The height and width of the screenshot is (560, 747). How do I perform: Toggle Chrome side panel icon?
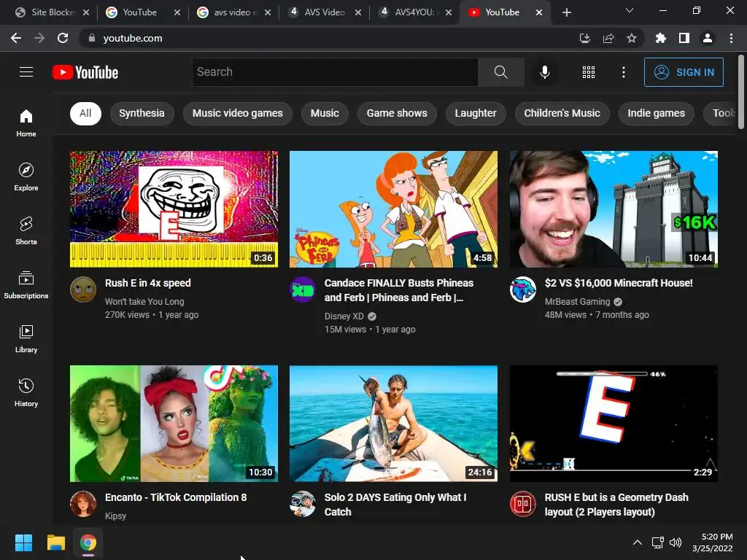coord(684,38)
